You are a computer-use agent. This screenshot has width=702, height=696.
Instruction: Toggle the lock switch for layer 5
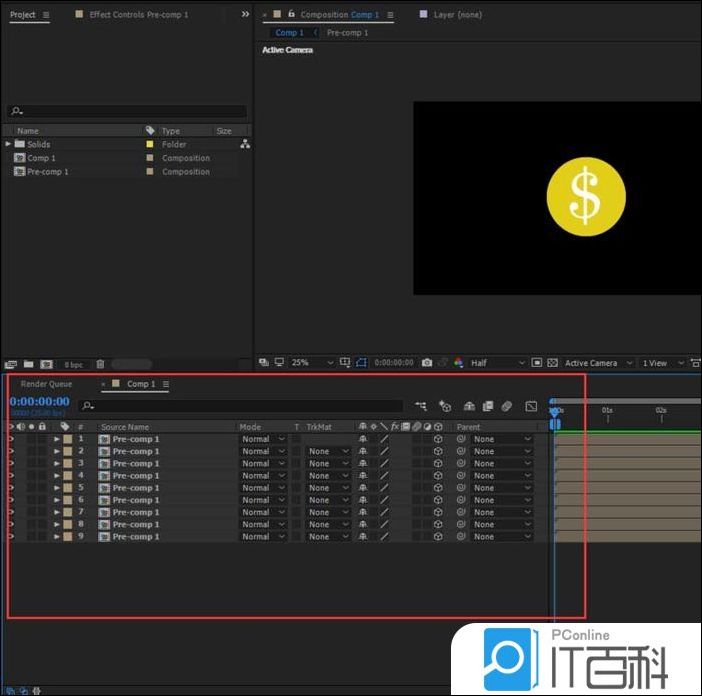tap(42, 488)
